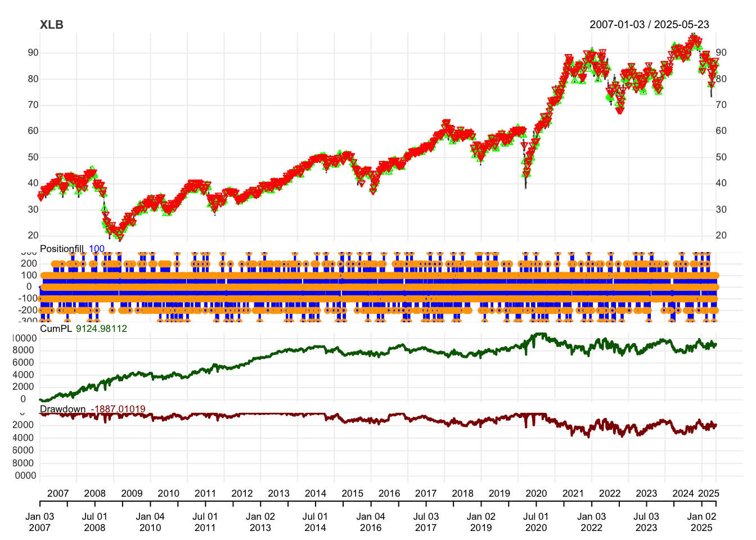Select the date range 2007-01-03 / 2025-05-23

[x=649, y=25]
